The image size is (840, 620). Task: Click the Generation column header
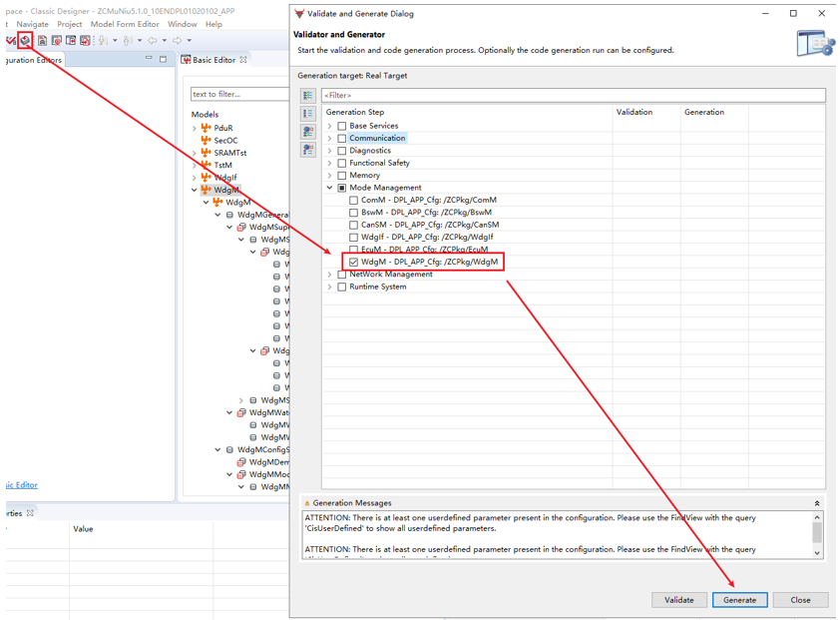tap(714, 112)
